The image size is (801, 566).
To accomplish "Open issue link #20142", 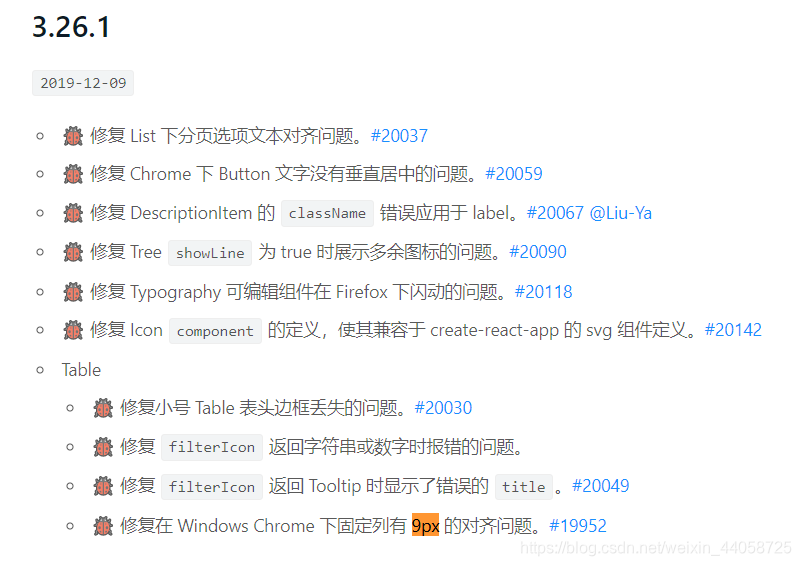I will [733, 330].
